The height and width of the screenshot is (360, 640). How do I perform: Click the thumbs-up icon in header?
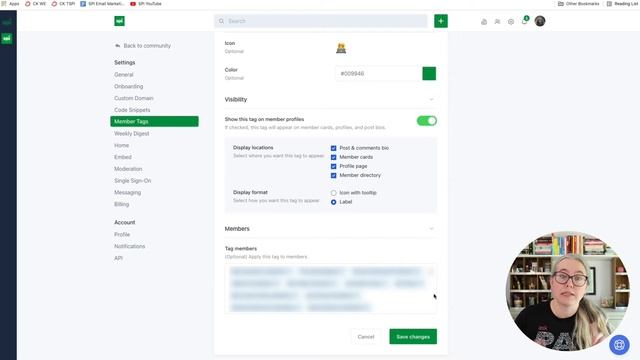tap(484, 22)
